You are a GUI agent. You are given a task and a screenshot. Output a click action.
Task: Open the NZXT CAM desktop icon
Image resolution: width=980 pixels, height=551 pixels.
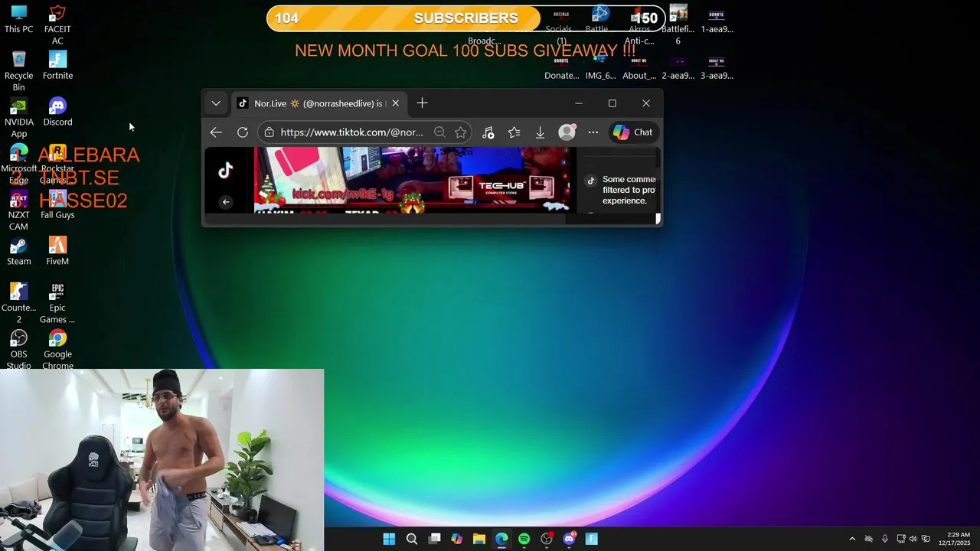pos(19,211)
